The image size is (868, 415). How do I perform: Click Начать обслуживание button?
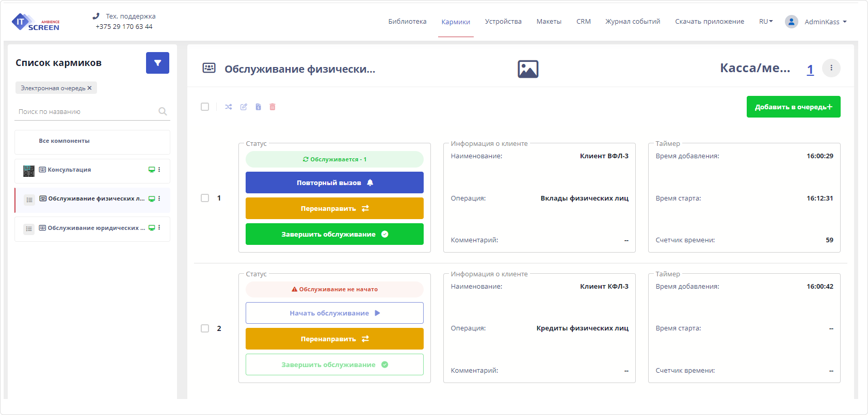point(334,313)
